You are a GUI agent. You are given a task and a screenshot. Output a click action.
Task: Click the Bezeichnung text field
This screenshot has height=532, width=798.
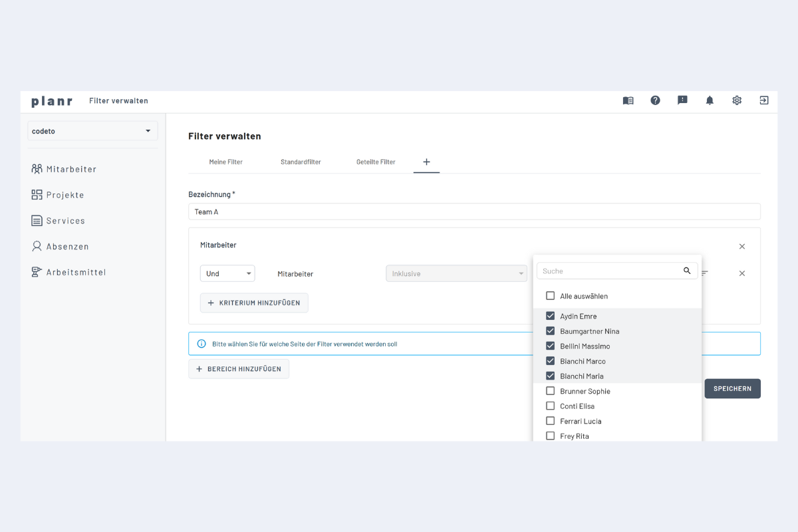click(474, 211)
